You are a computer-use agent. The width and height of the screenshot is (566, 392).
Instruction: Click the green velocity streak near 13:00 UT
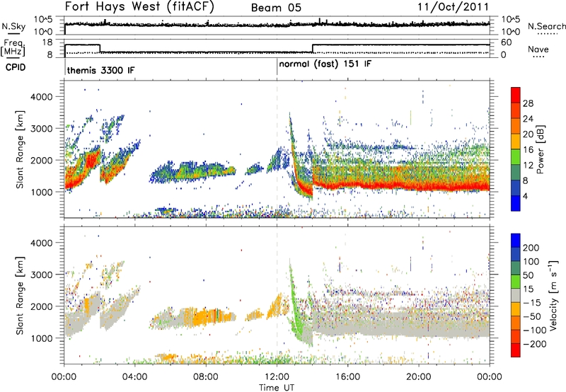pos(295,312)
